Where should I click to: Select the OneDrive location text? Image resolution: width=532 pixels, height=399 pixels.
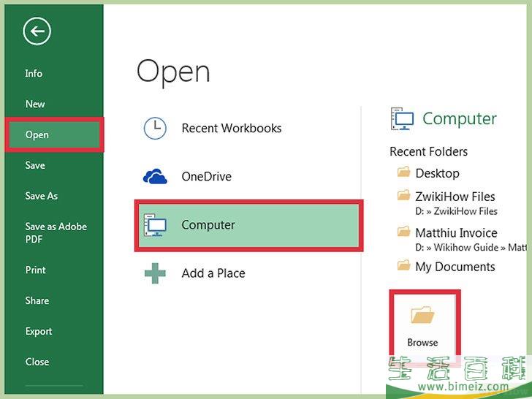coord(206,176)
